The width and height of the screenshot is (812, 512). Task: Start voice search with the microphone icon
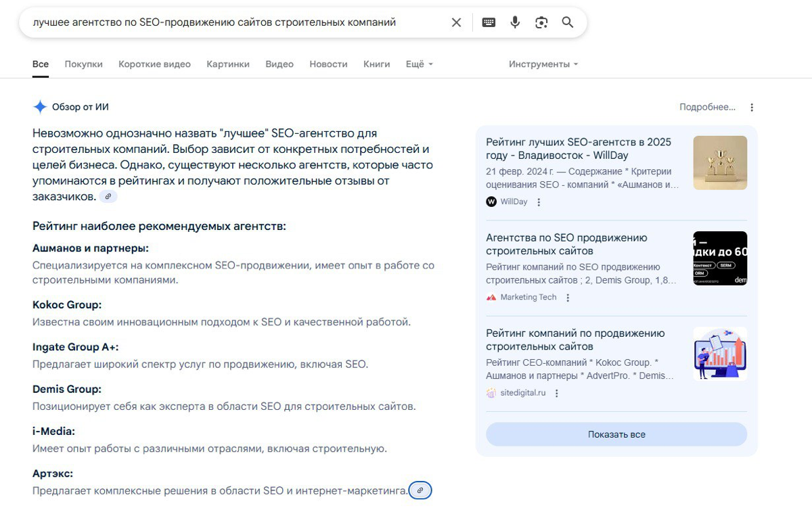pyautogui.click(x=515, y=22)
